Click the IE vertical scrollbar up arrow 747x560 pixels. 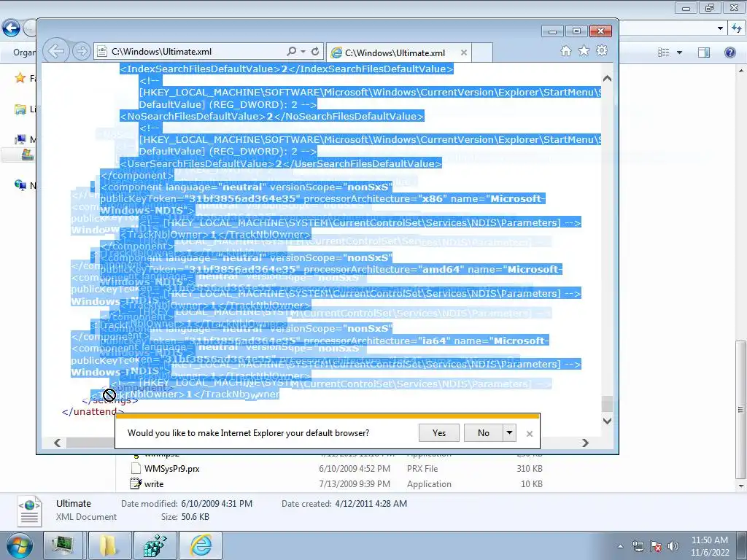(607, 79)
